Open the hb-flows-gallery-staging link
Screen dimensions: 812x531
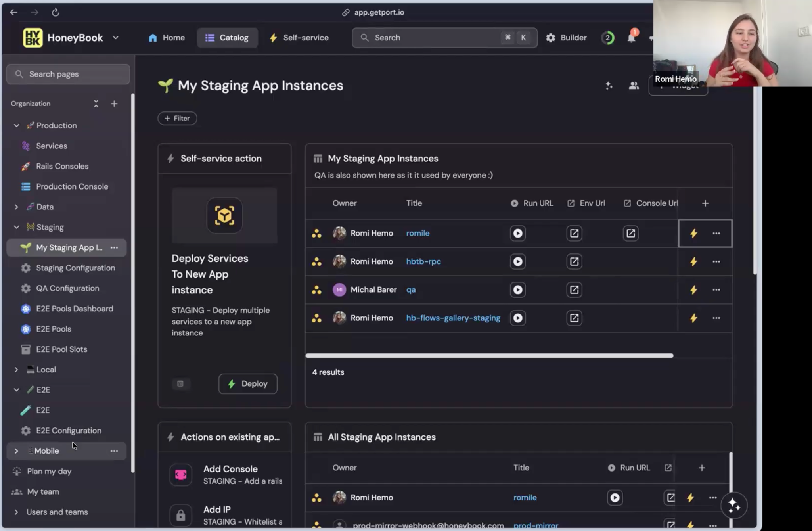(x=453, y=318)
